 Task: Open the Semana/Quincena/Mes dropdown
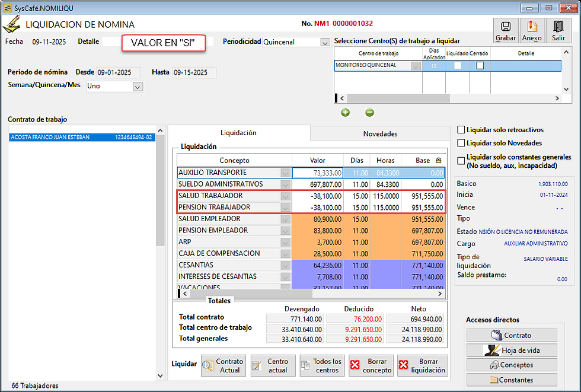click(x=138, y=87)
